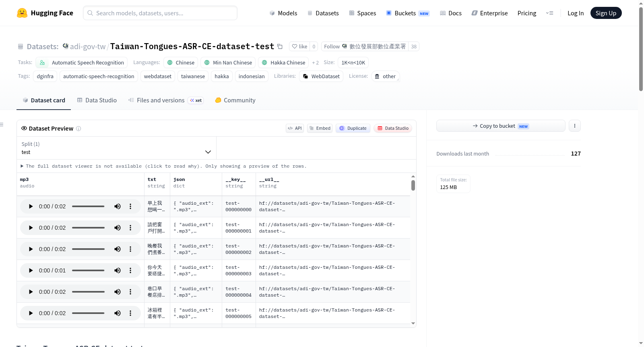
Task: Like this dataset
Action: point(299,46)
